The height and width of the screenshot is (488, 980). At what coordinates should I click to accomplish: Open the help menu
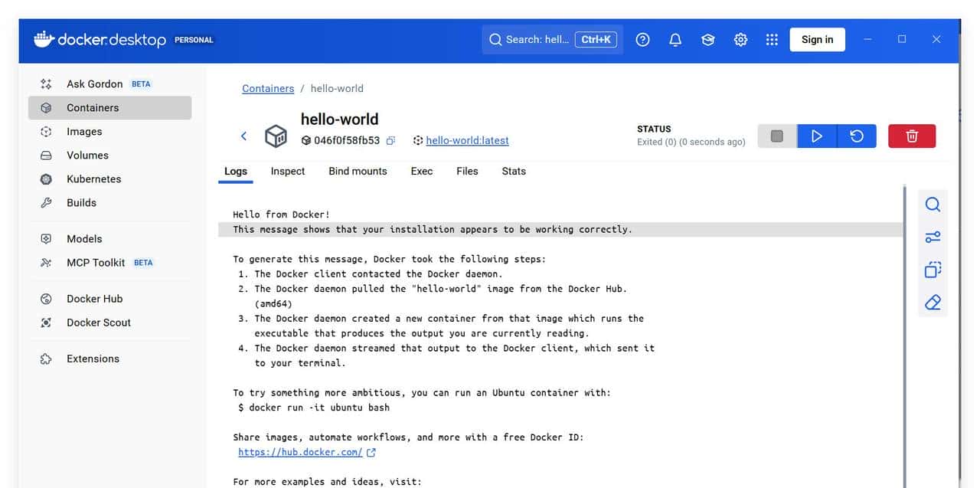point(642,39)
